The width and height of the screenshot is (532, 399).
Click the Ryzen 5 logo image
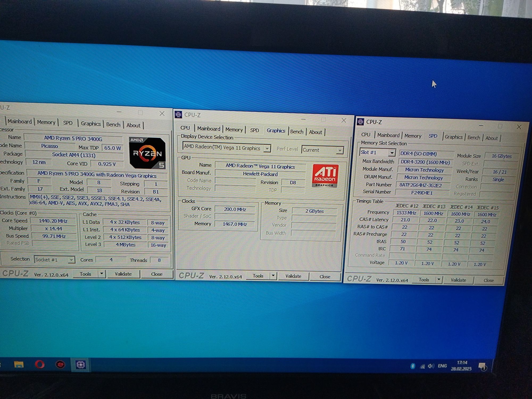coord(147,153)
